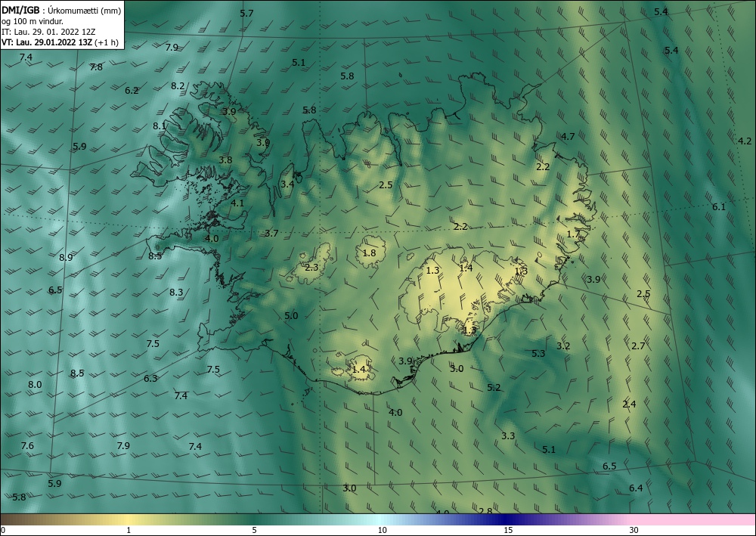Click the 3.2 value off the southeast coast

click(563, 345)
